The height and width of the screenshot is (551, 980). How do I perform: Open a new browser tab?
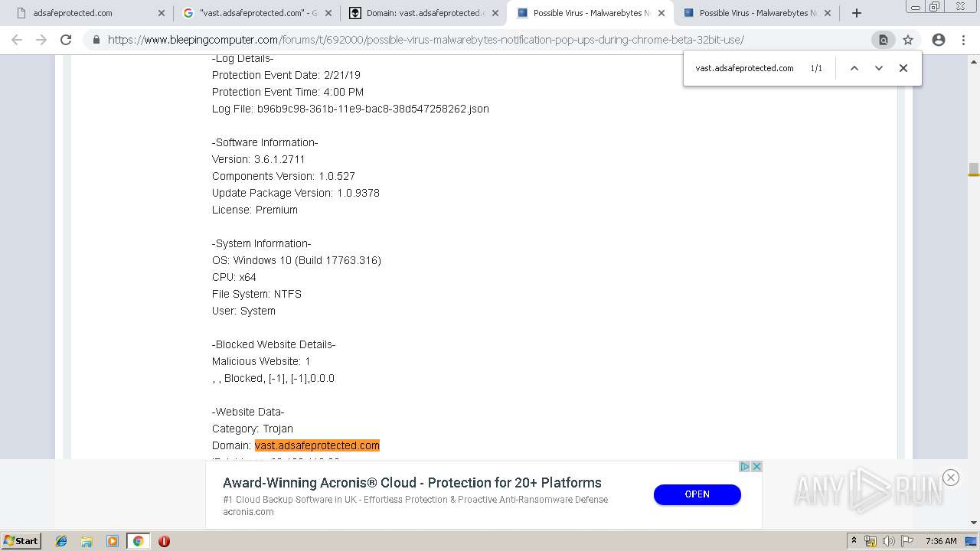(857, 13)
